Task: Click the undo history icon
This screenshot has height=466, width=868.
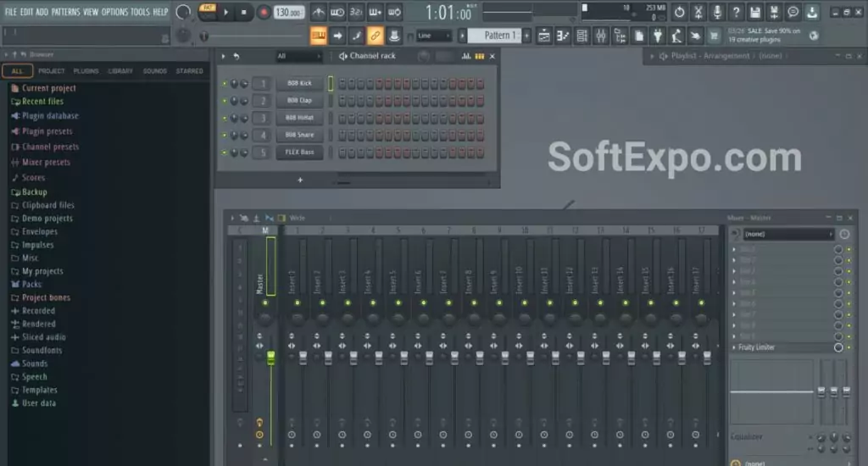Action: [679, 12]
